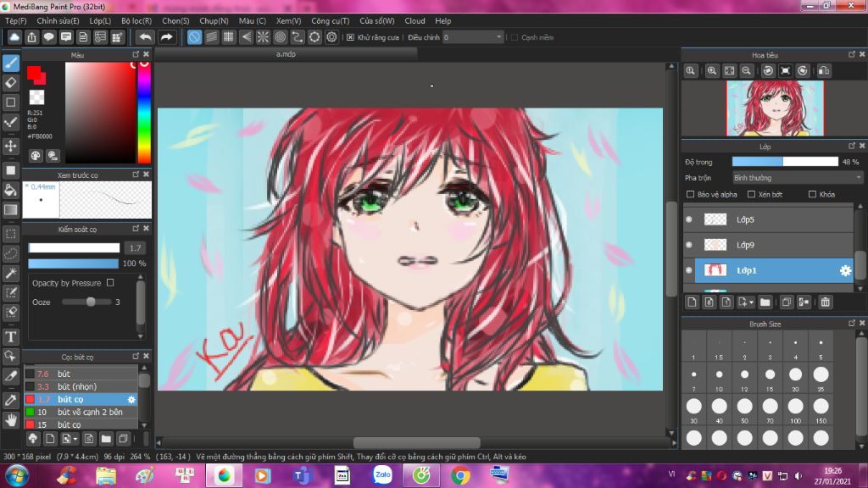Open Zalo from the Windows taskbar
Image resolution: width=868 pixels, height=488 pixels.
(x=382, y=475)
